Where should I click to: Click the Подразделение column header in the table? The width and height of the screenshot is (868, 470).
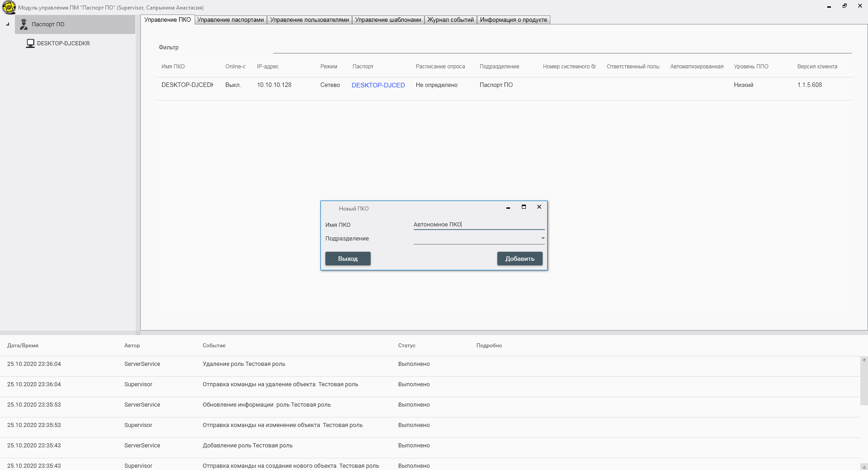499,67
